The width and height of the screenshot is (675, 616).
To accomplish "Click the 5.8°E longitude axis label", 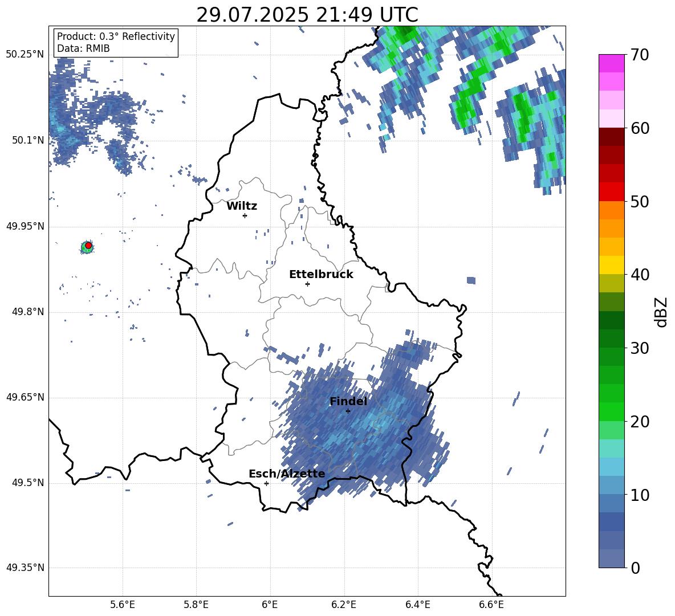I will (x=196, y=605).
